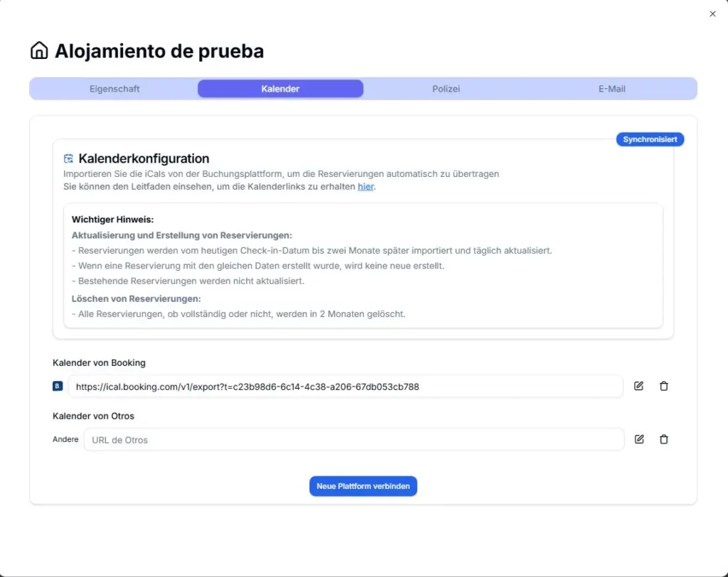Click the Neue Plattform verbinden button
The image size is (728, 577).
pyautogui.click(x=363, y=486)
